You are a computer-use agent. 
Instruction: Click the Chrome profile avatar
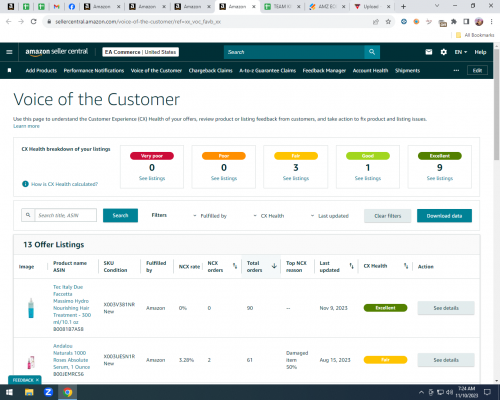[x=479, y=22]
